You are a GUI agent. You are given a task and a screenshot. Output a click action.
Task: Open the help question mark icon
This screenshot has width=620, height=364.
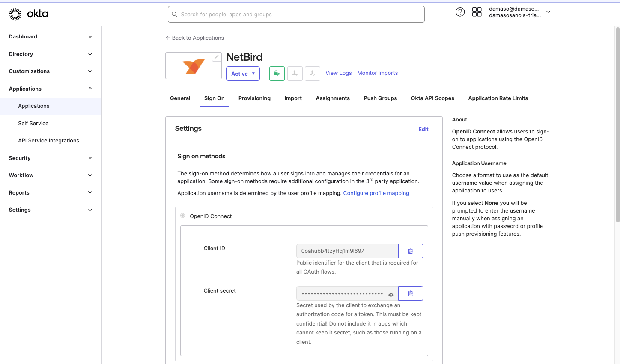click(460, 12)
